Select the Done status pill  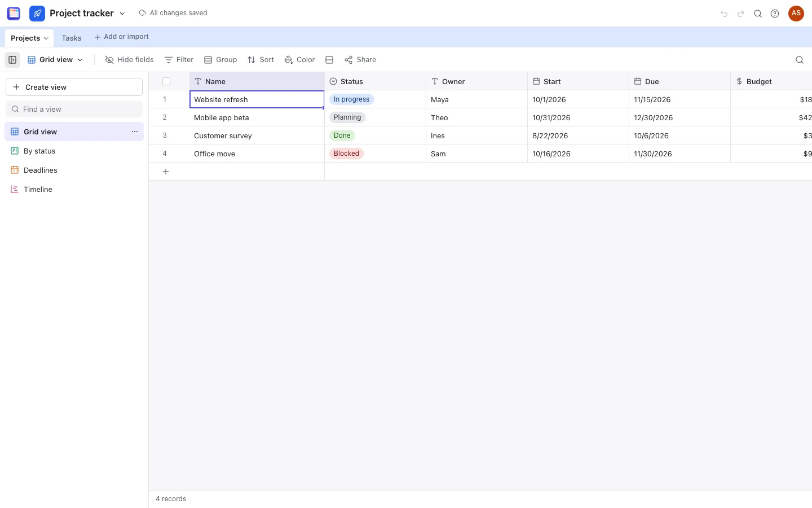click(x=342, y=135)
